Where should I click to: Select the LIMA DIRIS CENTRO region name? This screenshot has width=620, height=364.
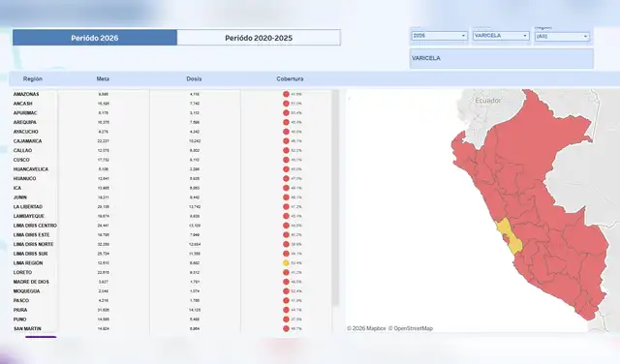point(35,226)
